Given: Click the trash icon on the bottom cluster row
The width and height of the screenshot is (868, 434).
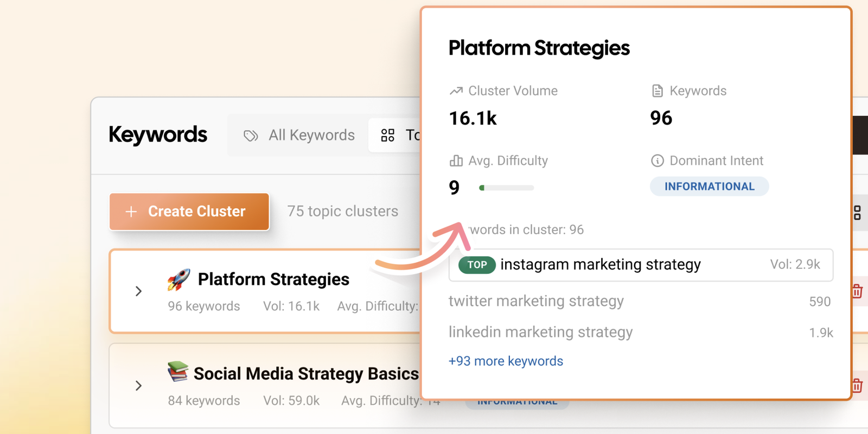Looking at the screenshot, I should point(857,386).
